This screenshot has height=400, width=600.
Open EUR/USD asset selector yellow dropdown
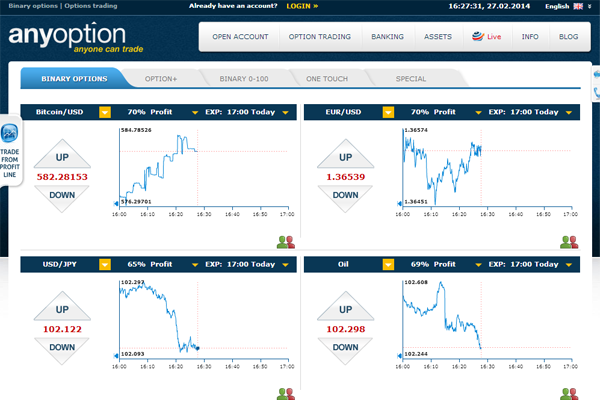coord(388,112)
